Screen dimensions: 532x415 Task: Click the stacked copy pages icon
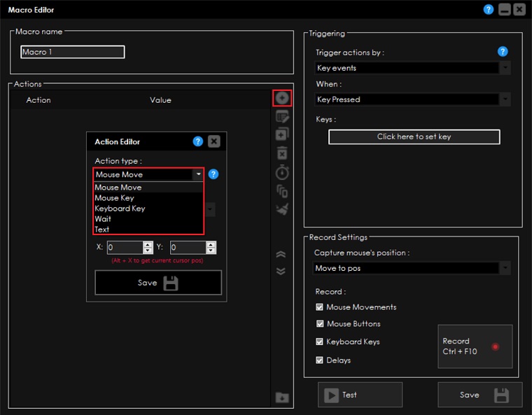coord(282,191)
